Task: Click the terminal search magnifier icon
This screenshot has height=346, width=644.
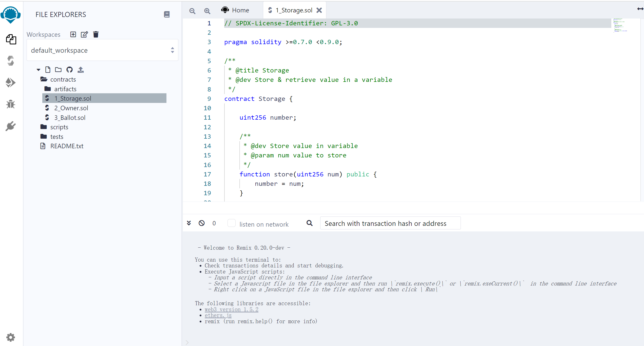Action: 310,223
